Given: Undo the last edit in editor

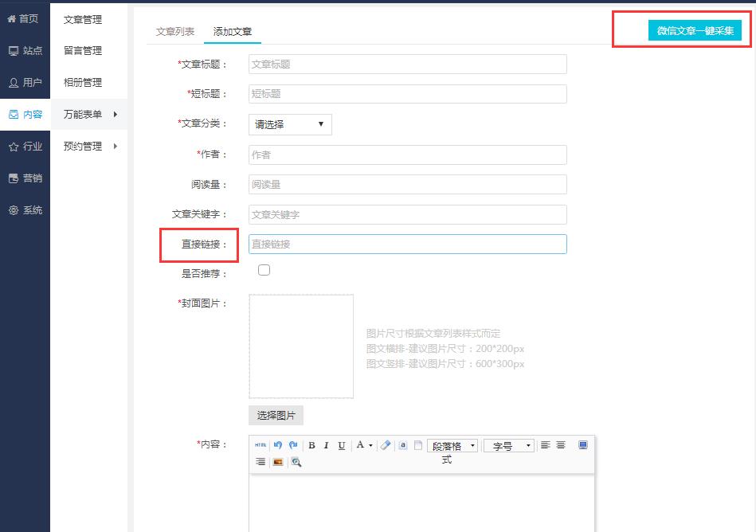Looking at the screenshot, I should tap(278, 444).
